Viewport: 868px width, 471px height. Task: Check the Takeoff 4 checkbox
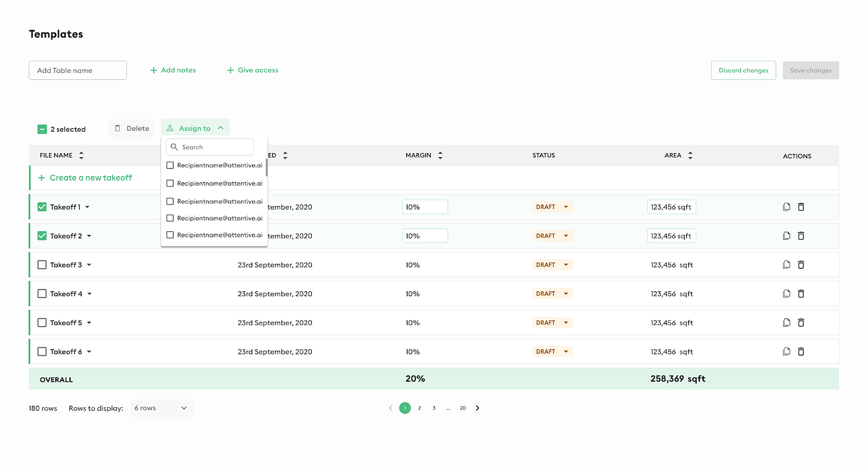coord(42,294)
